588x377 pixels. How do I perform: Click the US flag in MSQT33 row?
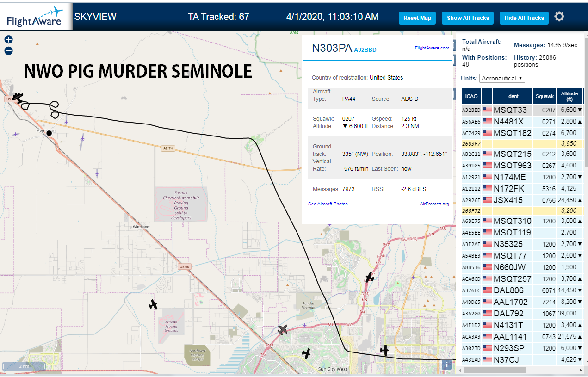pos(487,110)
